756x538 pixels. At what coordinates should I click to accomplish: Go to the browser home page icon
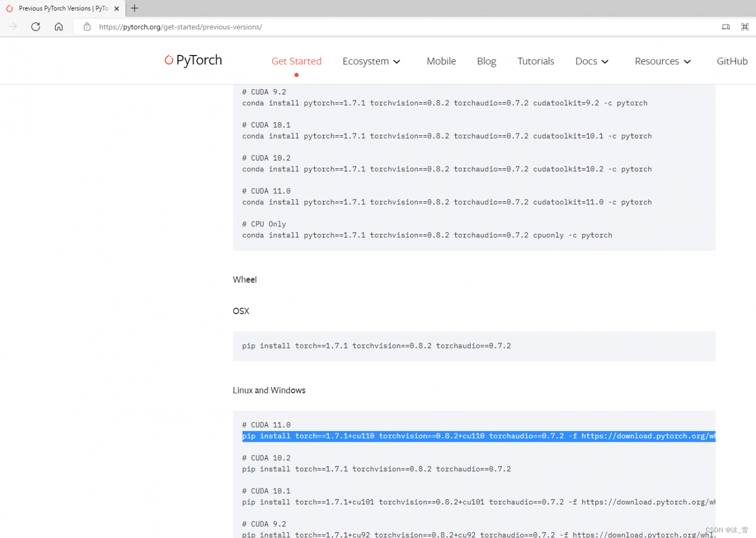(x=58, y=27)
